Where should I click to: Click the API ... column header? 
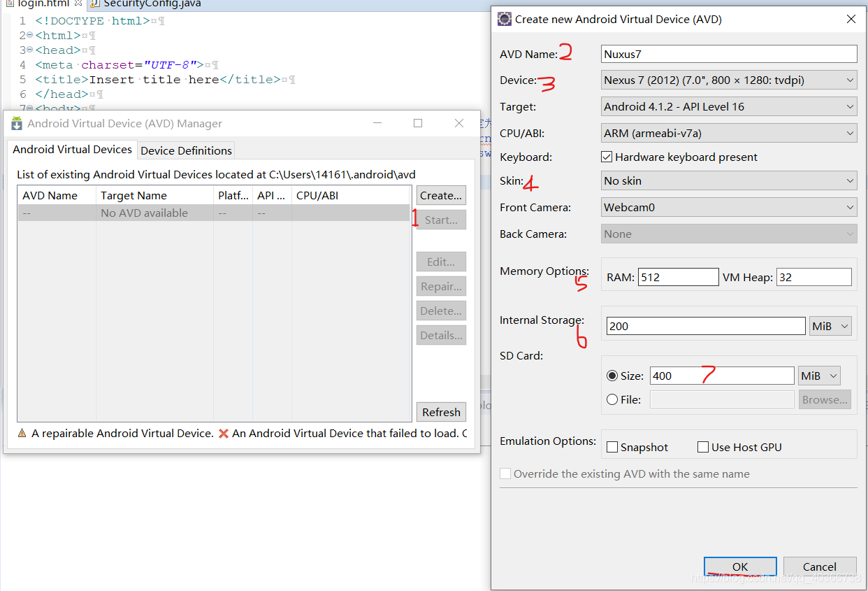[x=272, y=195]
